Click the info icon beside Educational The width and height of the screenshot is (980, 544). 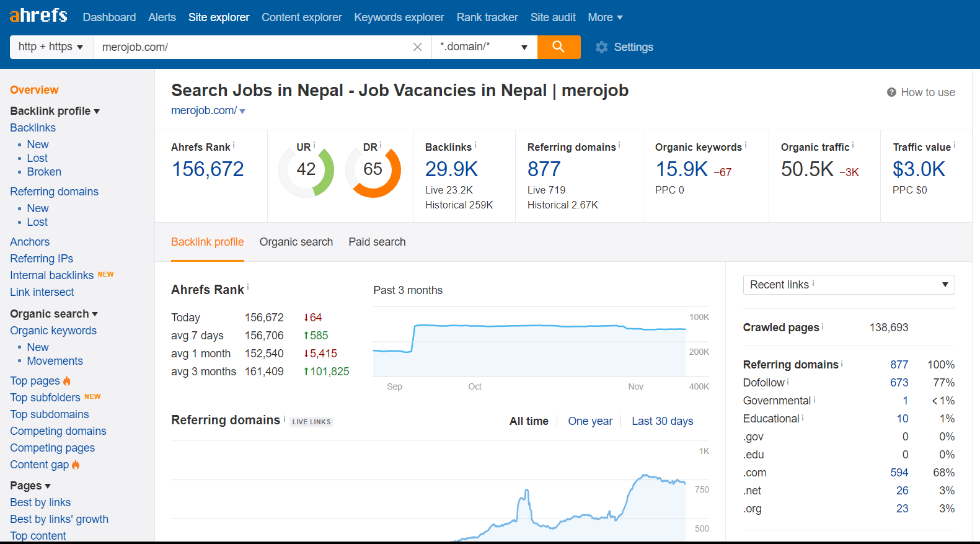pos(803,417)
